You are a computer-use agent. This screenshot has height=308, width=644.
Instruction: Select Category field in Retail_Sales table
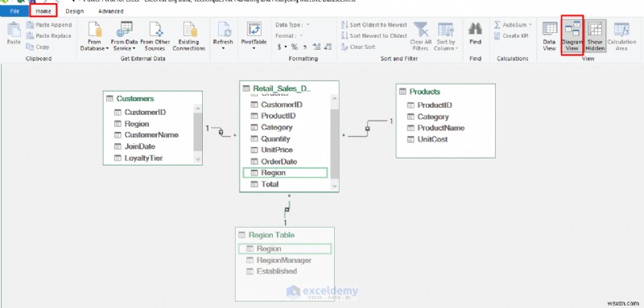click(x=276, y=127)
